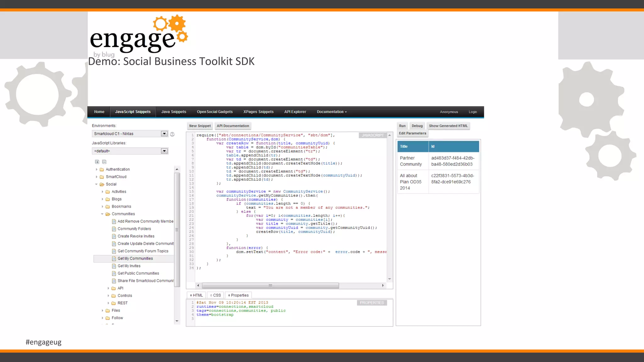The width and height of the screenshot is (644, 362).
Task: Click the expand-all tree icon
Action: tap(97, 162)
